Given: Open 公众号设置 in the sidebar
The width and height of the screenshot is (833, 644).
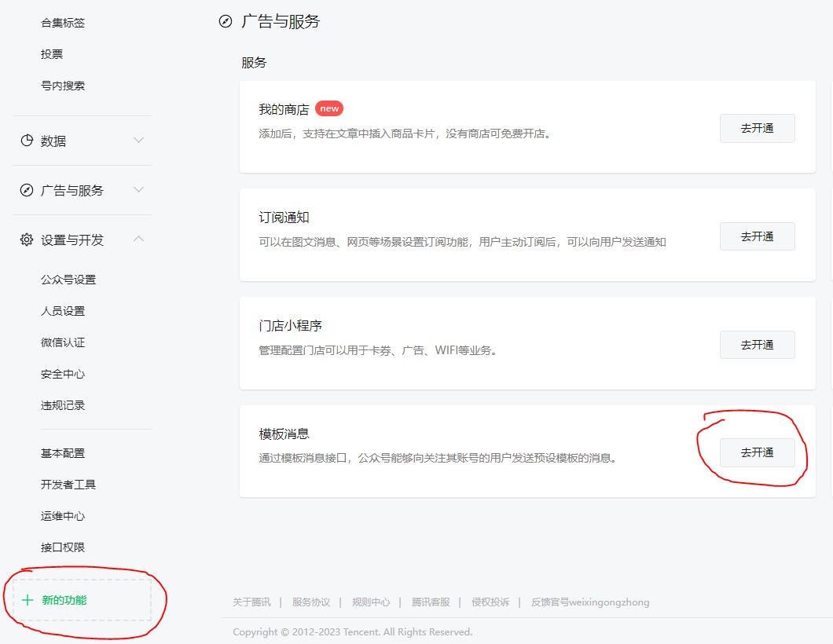Looking at the screenshot, I should click(x=68, y=280).
